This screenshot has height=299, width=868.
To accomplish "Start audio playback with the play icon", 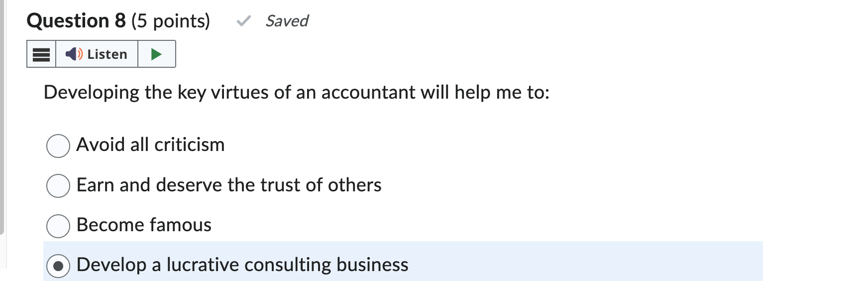I will [x=156, y=54].
